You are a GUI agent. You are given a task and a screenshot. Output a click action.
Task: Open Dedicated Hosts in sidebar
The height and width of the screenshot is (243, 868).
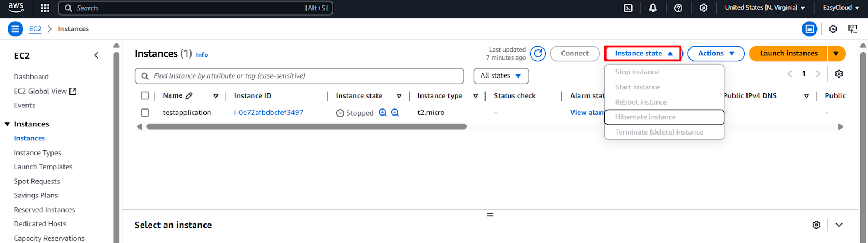[40, 223]
